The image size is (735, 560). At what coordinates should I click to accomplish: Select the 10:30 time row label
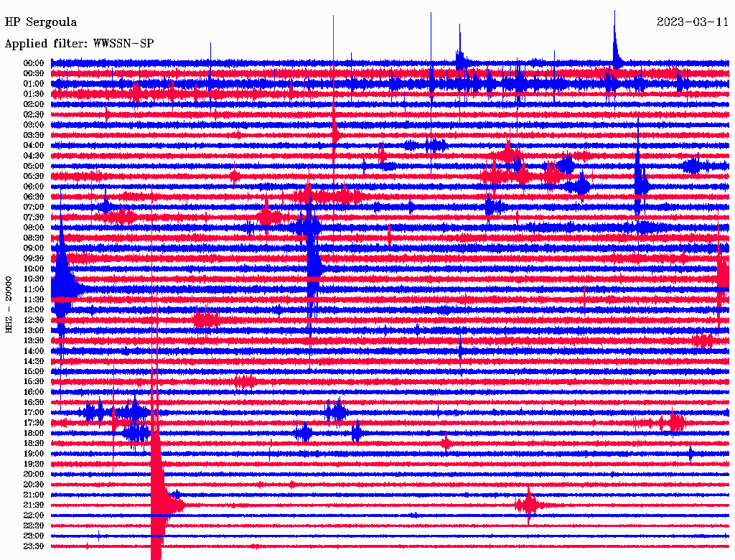tap(34, 279)
